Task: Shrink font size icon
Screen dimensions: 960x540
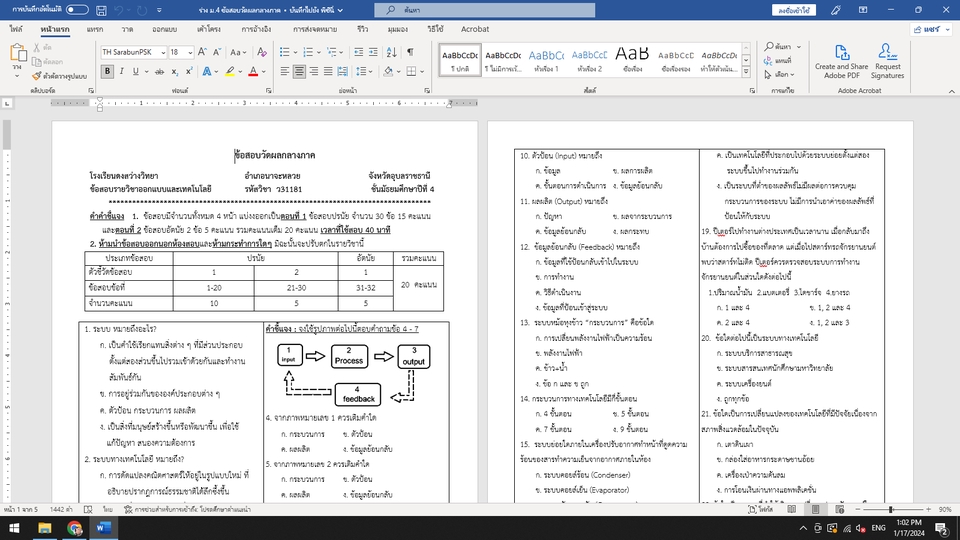Action: [217, 52]
